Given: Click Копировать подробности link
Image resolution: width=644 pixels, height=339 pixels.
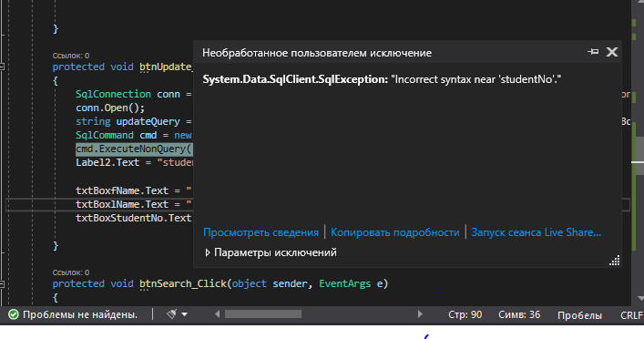Looking at the screenshot, I should click(x=395, y=232).
